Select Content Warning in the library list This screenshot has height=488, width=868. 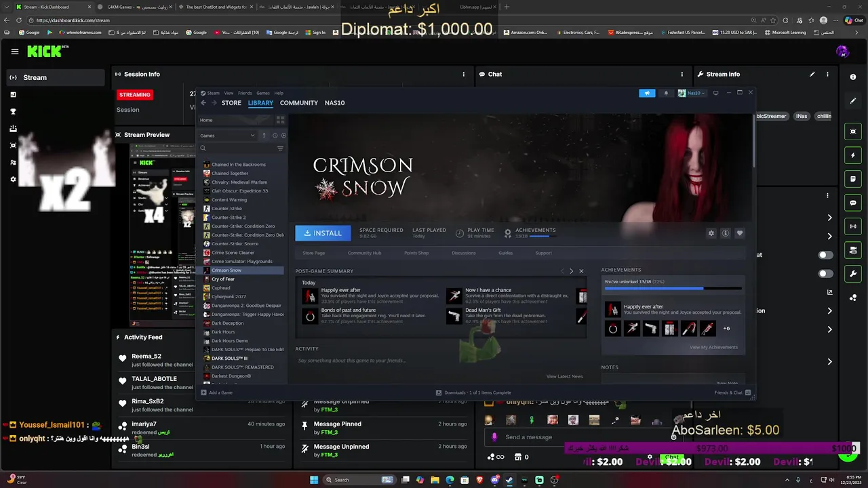tap(229, 199)
